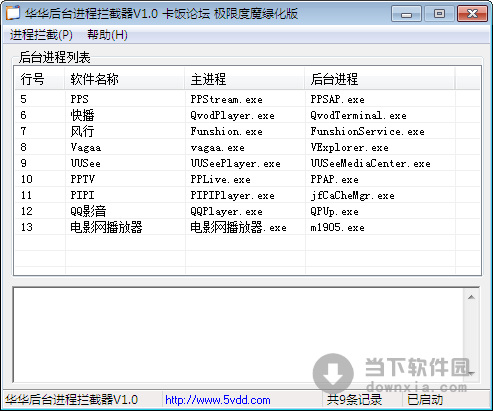The height and width of the screenshot is (411, 493).
Task: Click PPSAP.exe background process cell
Action: 337,99
